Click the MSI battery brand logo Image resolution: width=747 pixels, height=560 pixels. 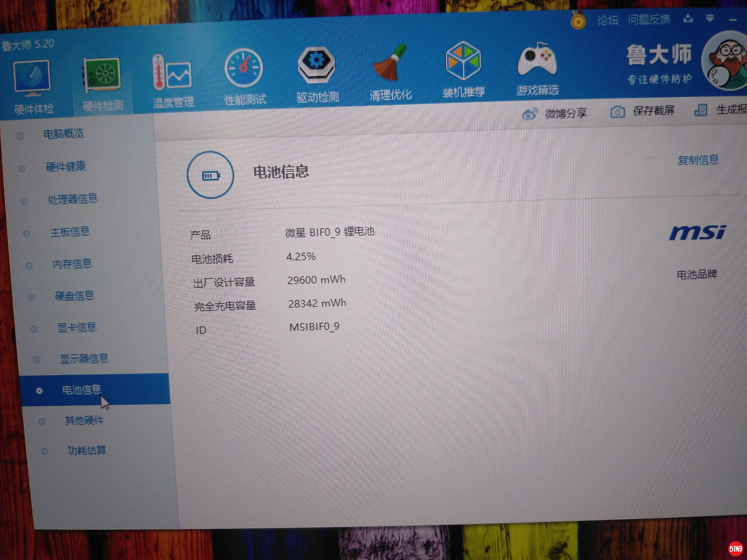697,233
